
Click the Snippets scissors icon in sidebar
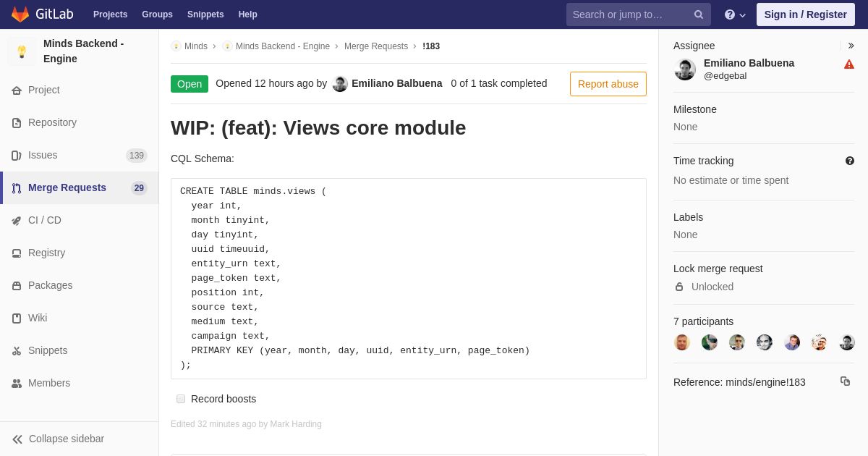17,351
